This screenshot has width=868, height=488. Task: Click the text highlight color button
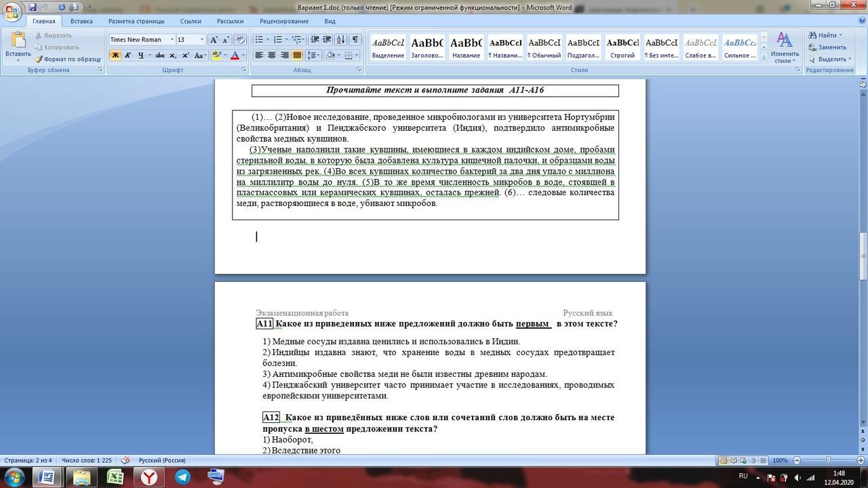(217, 56)
